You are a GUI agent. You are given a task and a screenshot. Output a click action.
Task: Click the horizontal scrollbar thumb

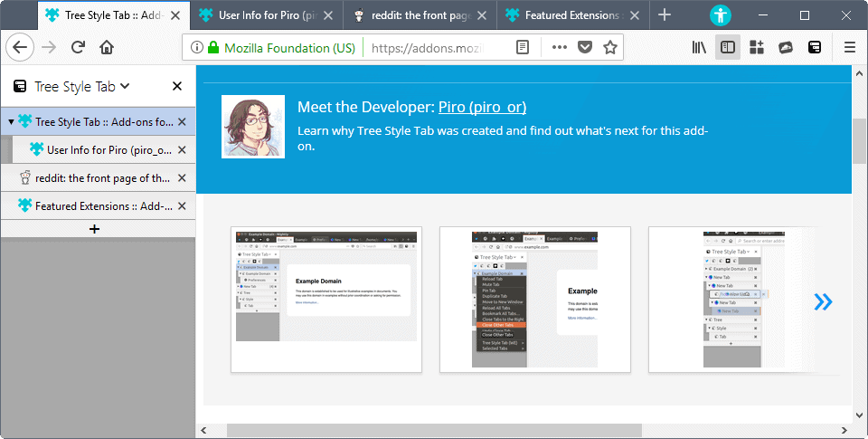pyautogui.click(x=434, y=430)
